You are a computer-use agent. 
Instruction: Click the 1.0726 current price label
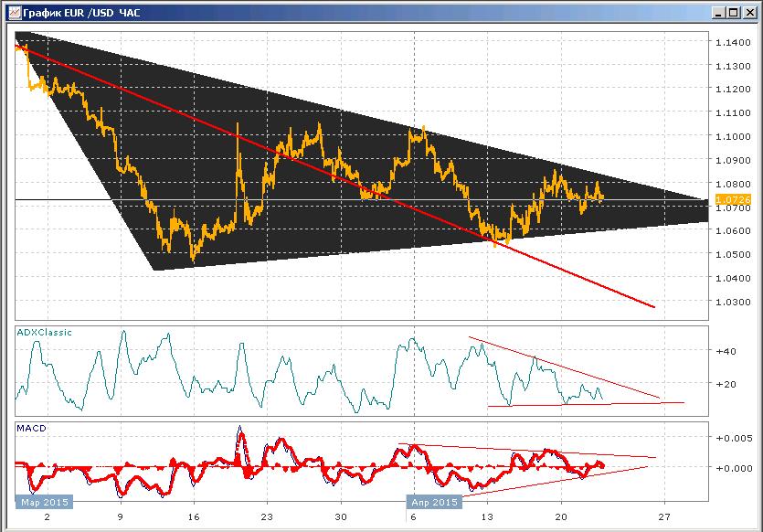pos(733,199)
